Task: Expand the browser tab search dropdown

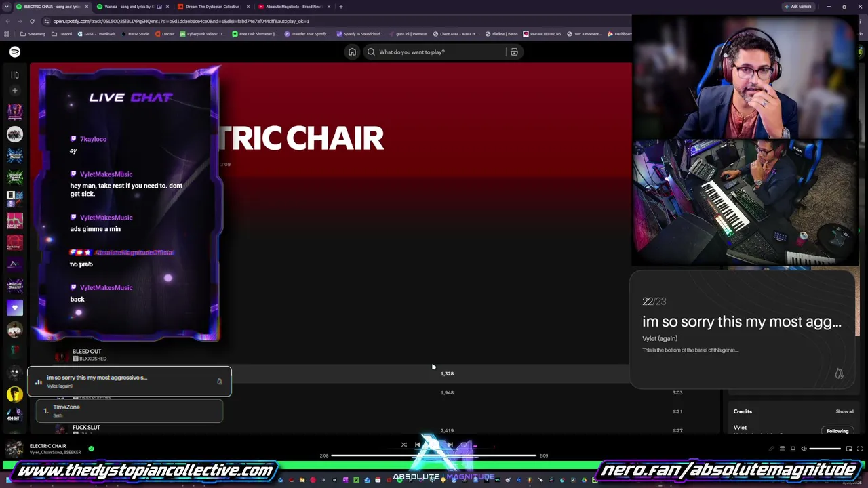Action: [7, 7]
